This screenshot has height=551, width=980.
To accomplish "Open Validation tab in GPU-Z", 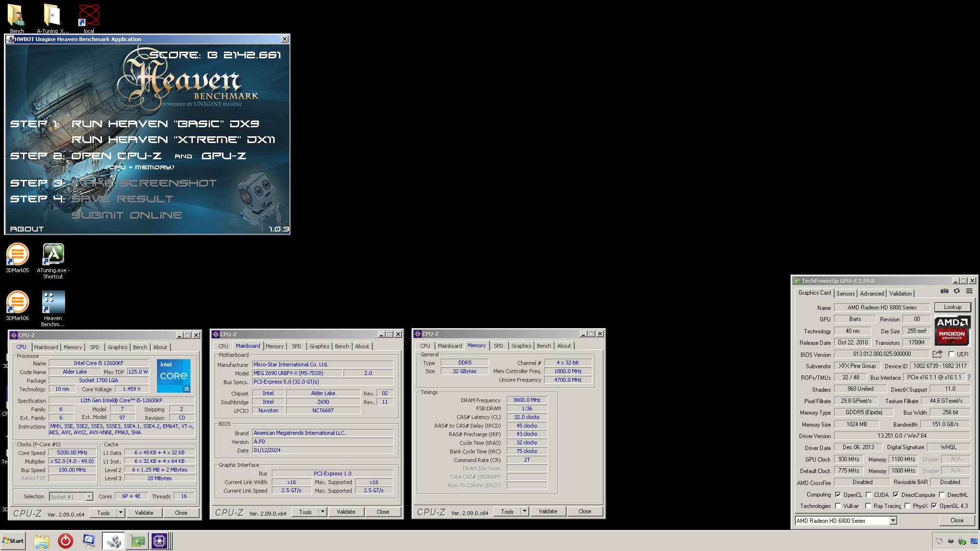I will click(x=901, y=294).
